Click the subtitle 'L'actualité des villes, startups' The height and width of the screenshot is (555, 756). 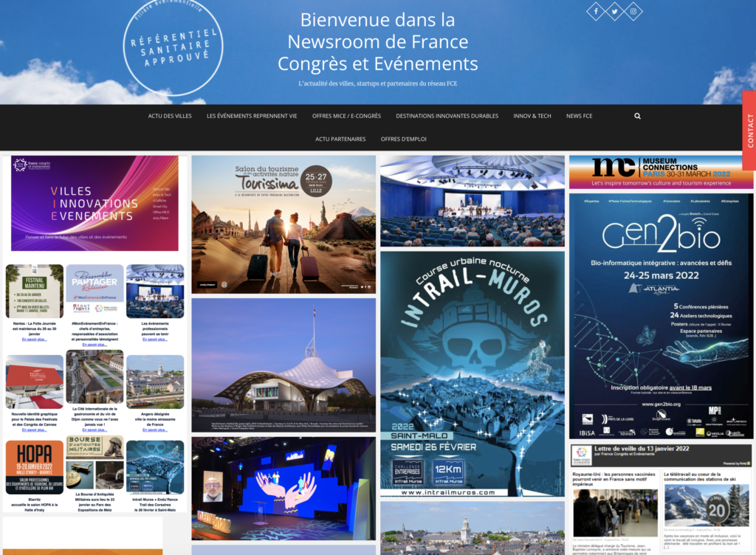pos(378,84)
